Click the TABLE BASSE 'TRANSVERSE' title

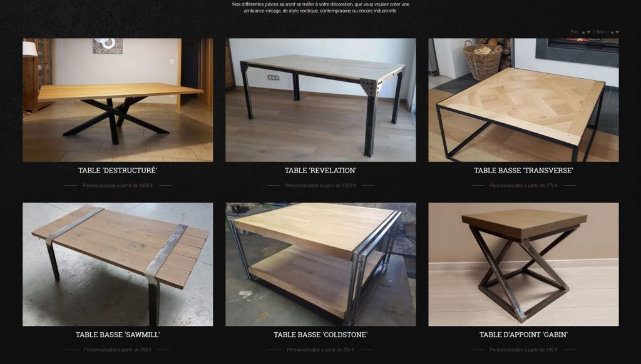pos(523,170)
